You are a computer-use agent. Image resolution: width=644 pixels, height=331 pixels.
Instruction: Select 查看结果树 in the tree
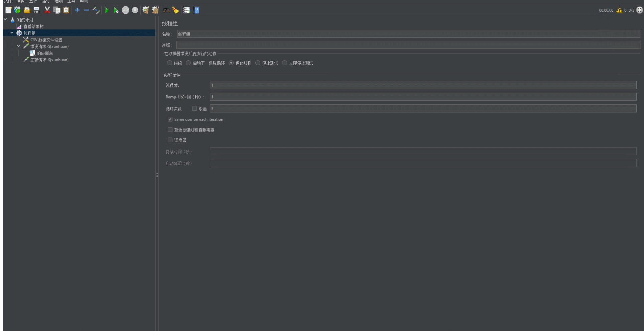pos(33,26)
